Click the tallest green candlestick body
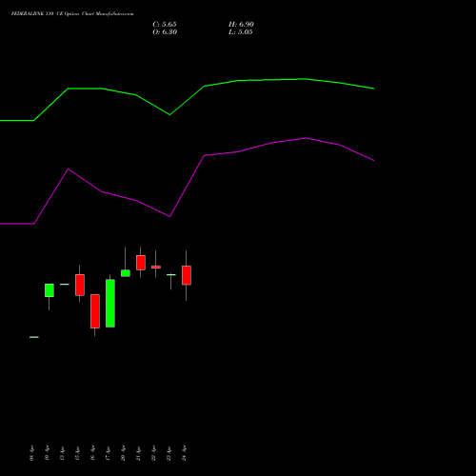Image resolution: width=476 pixels, height=476 pixels. click(110, 303)
